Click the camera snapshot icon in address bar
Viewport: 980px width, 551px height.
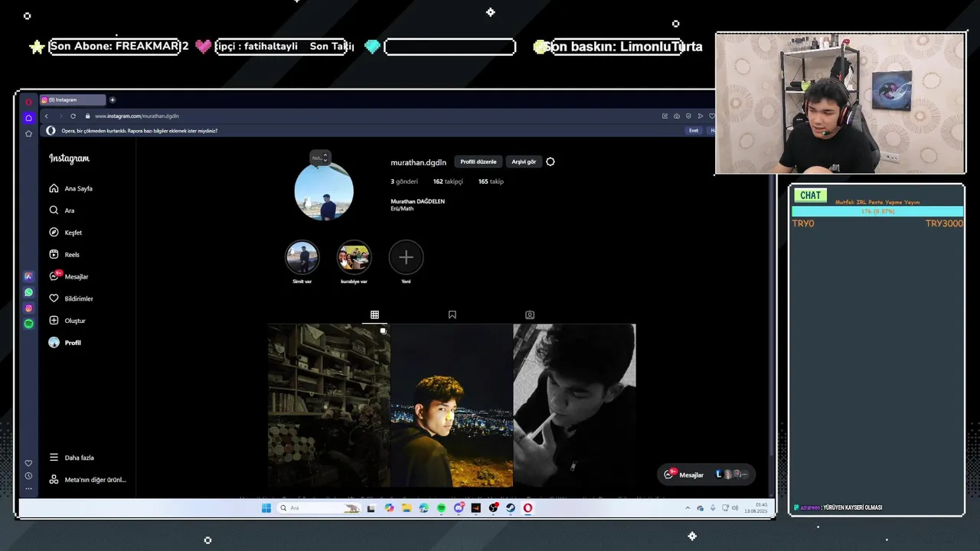(x=676, y=116)
